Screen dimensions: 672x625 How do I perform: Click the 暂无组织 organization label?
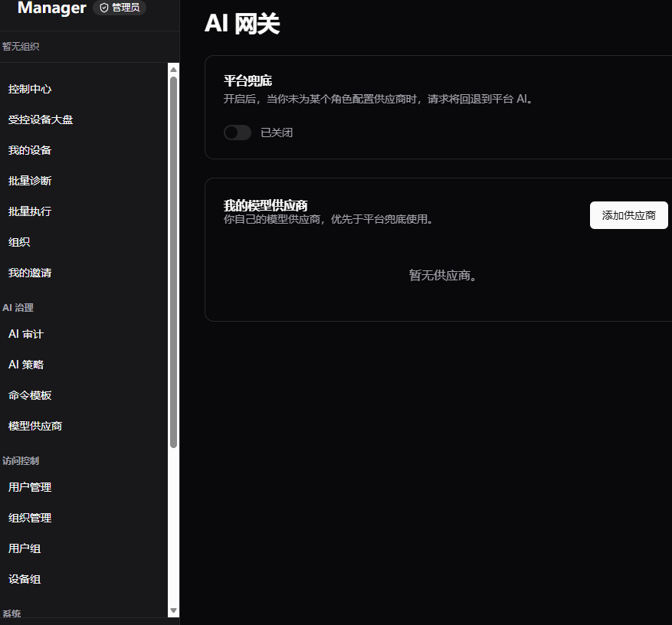[x=21, y=46]
